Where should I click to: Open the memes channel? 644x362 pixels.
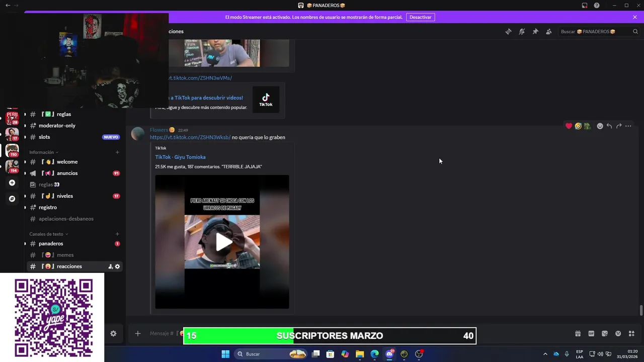coord(74,255)
